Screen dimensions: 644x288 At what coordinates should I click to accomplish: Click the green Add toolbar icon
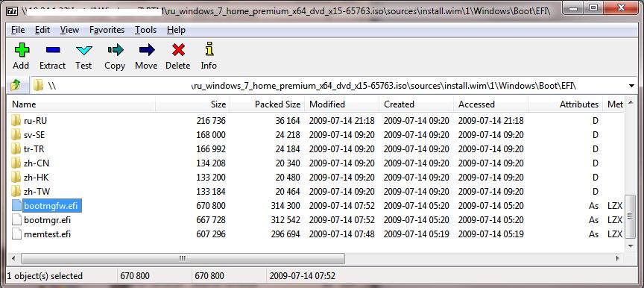point(22,50)
